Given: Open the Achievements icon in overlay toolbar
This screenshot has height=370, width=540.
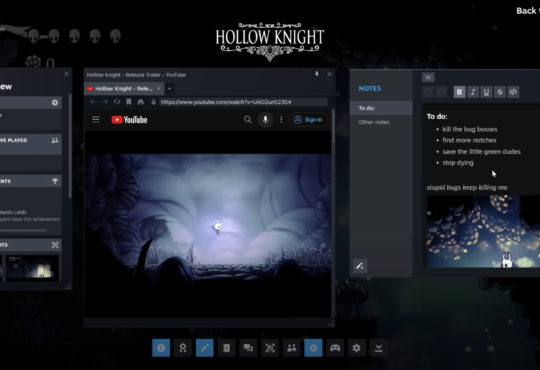Looking at the screenshot, I should (x=183, y=348).
